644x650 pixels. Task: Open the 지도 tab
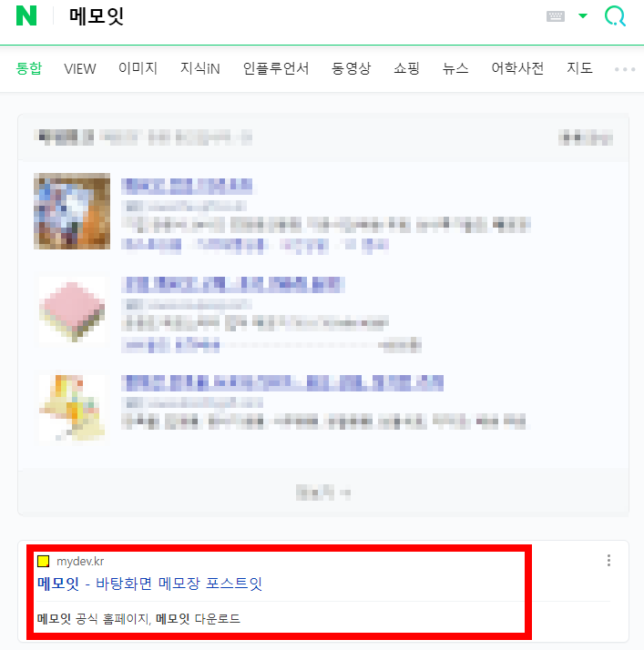point(579,68)
